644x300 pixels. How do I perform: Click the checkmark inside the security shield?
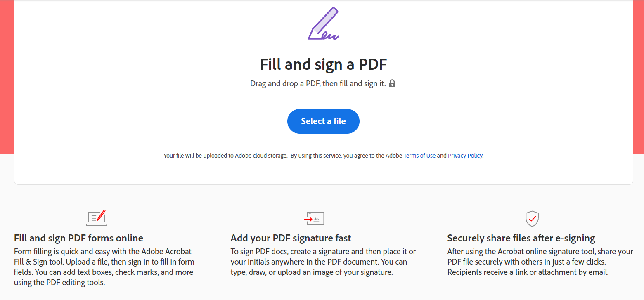click(532, 218)
